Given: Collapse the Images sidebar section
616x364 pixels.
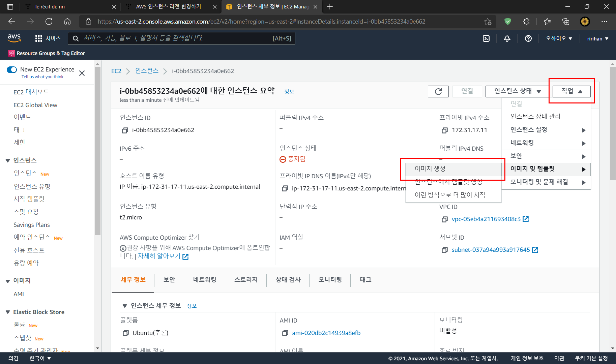Looking at the screenshot, I should click(x=8, y=281).
